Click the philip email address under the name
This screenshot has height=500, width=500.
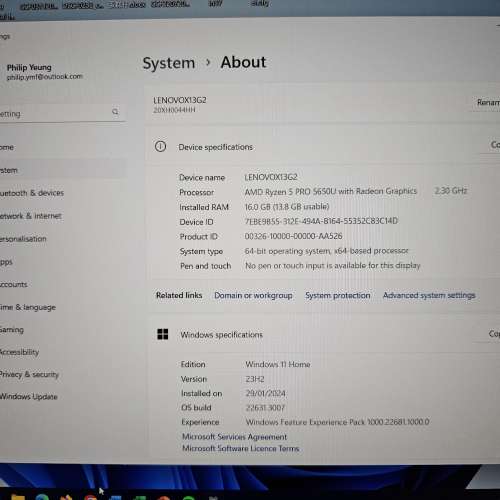[x=45, y=77]
